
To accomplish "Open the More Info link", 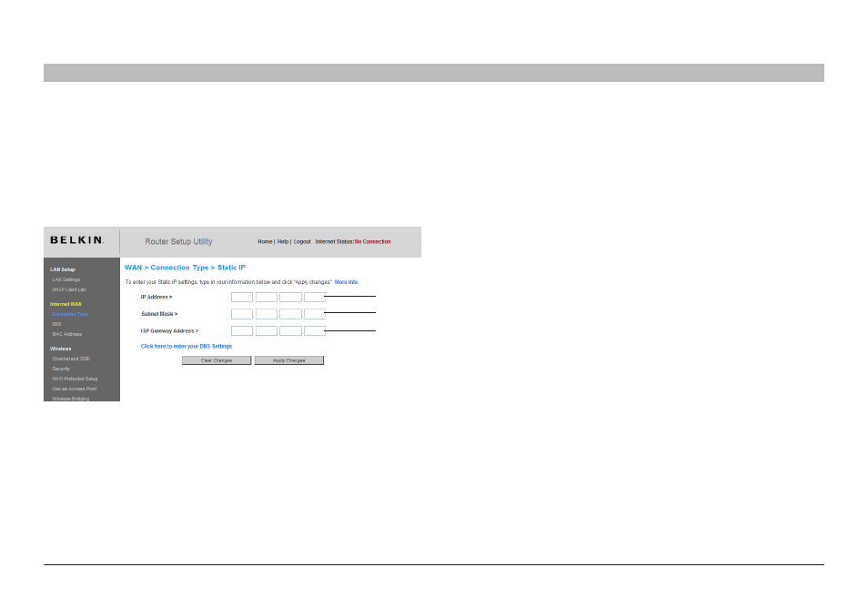I will click(x=346, y=282).
